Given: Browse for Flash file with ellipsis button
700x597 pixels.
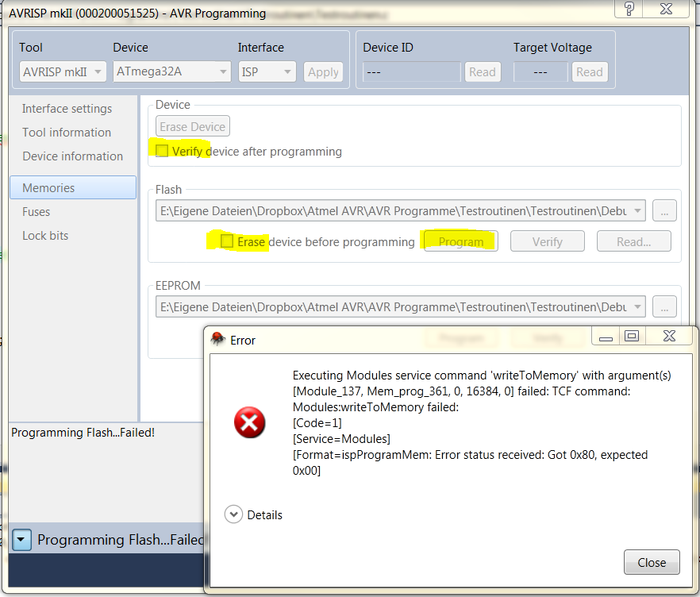Looking at the screenshot, I should point(664,210).
